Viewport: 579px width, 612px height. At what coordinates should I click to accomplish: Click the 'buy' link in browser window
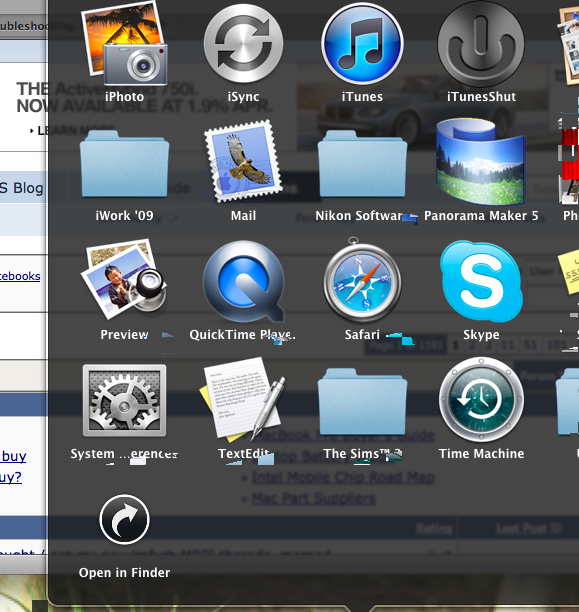coord(14,456)
